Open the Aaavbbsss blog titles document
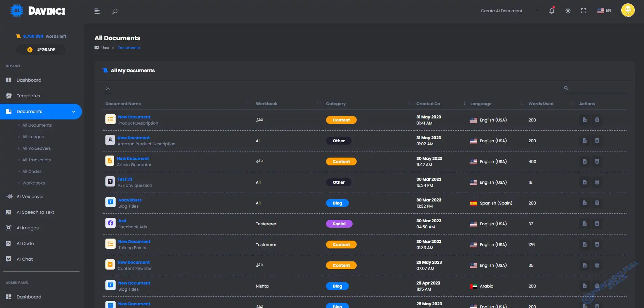Viewport: 644px width, 308px height. point(130,200)
